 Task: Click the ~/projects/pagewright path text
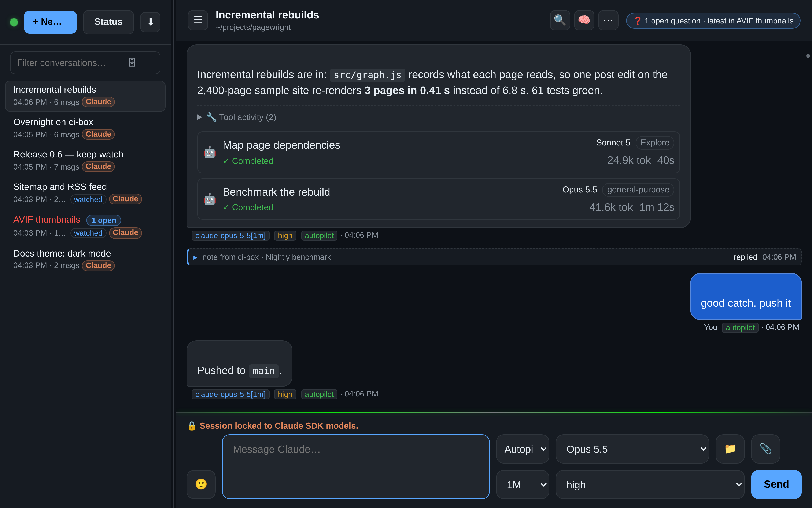[253, 27]
